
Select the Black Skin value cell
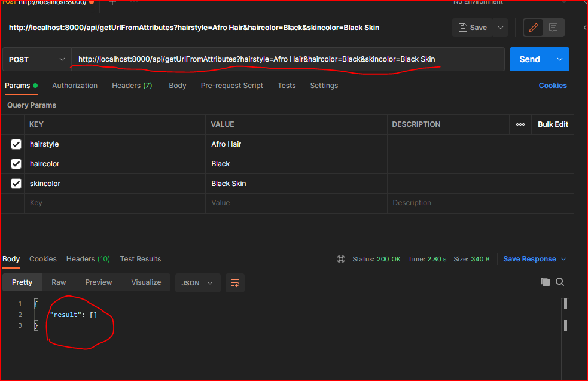296,184
